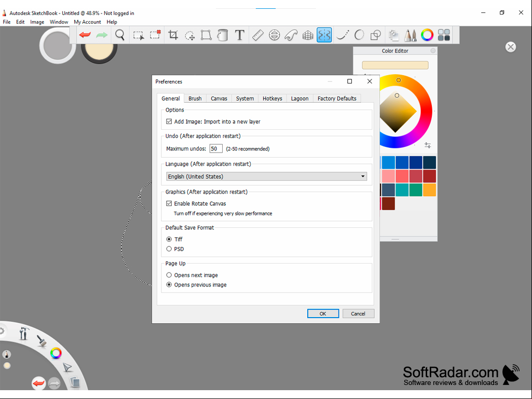This screenshot has height=399, width=532.
Task: Open the Window menu
Action: [59, 22]
